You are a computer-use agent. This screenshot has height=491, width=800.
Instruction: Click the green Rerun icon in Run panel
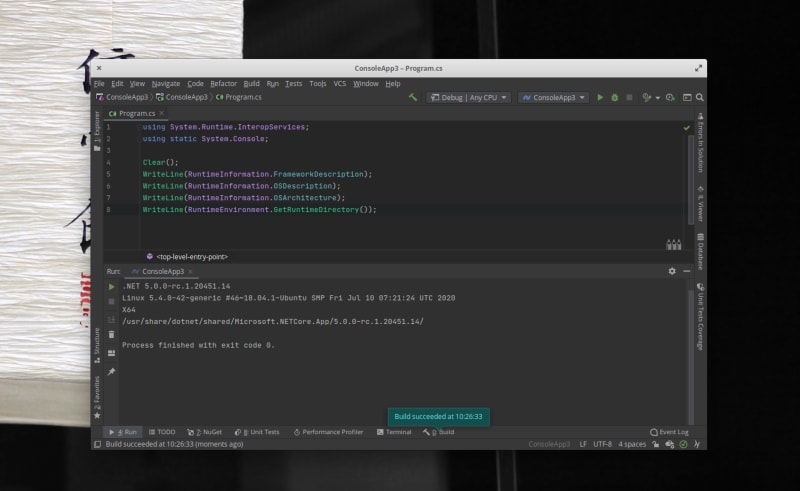point(111,287)
